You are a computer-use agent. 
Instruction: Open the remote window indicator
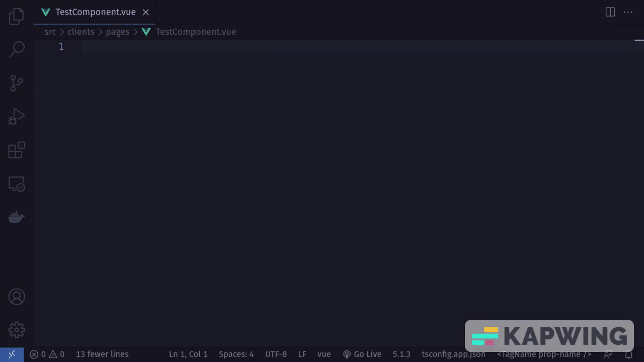pyautogui.click(x=12, y=354)
